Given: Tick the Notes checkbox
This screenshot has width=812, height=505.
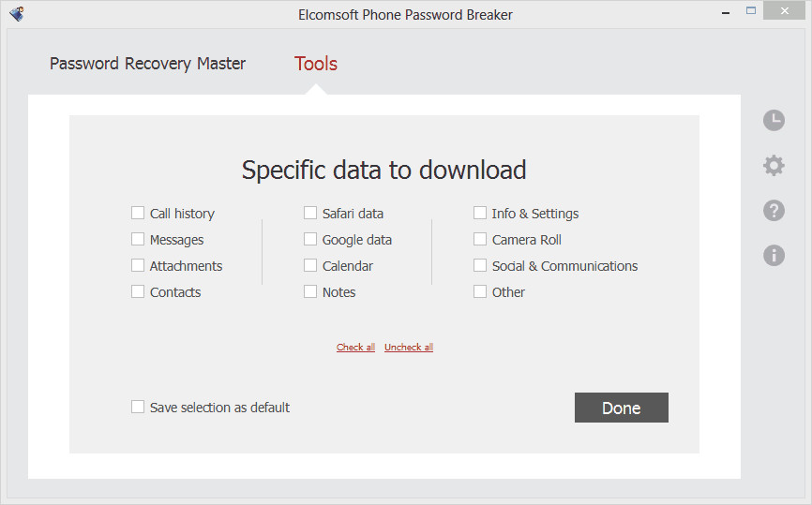Looking at the screenshot, I should point(310,292).
